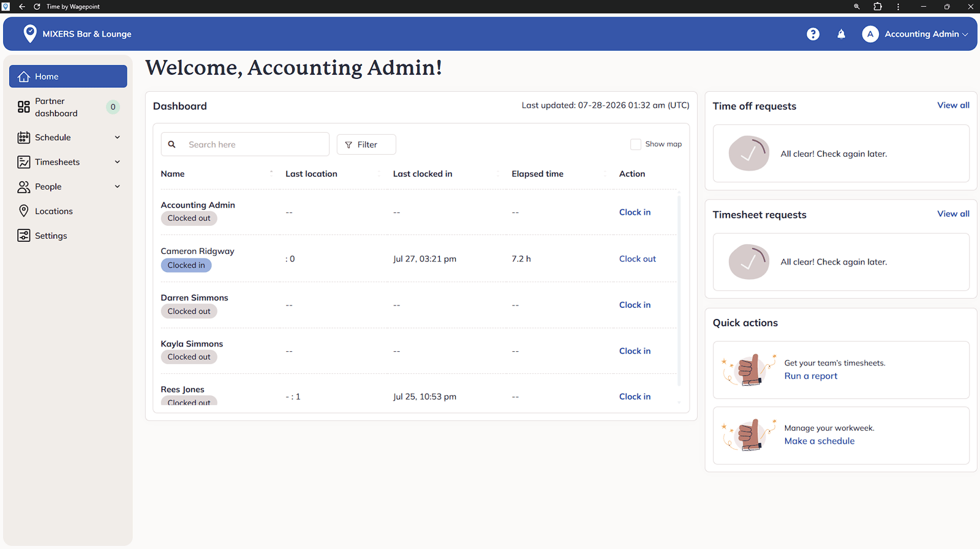
Task: Click the Timesheets icon in sidebar
Action: [24, 162]
